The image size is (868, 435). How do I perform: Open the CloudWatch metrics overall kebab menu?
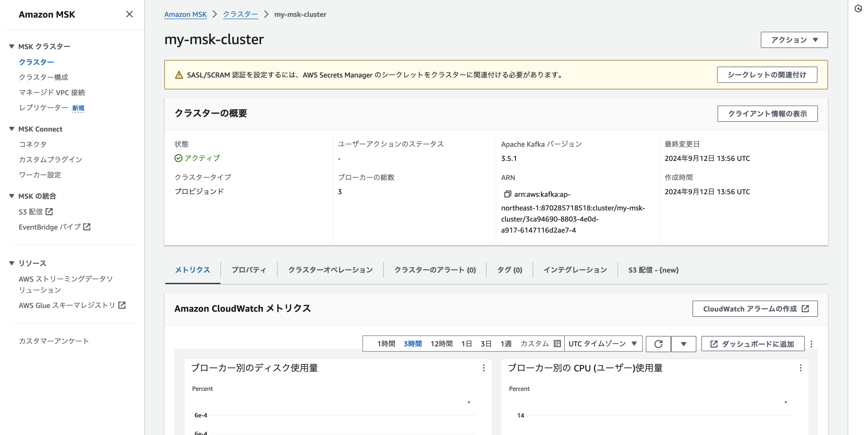811,344
